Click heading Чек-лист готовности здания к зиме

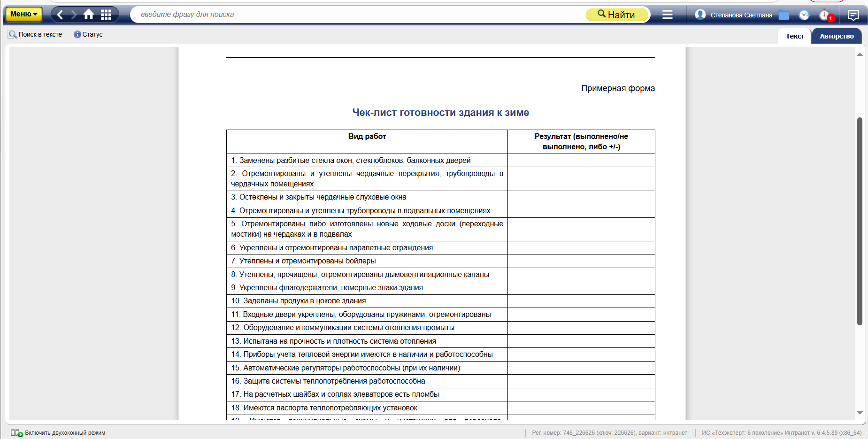tap(440, 113)
